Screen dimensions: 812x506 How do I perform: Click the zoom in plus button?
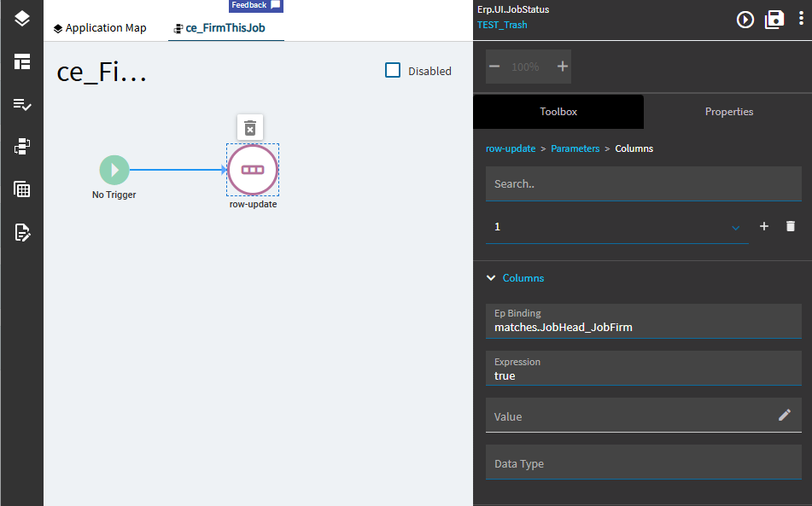pos(563,67)
